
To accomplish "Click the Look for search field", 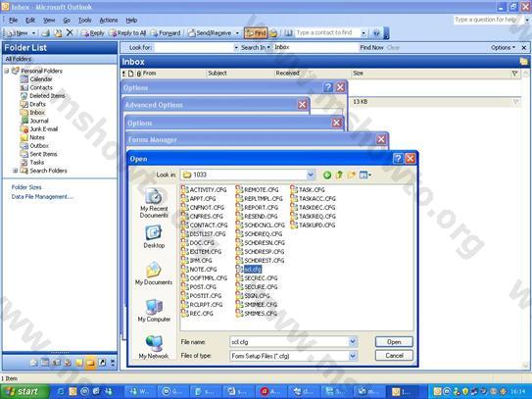I will tap(194, 48).
